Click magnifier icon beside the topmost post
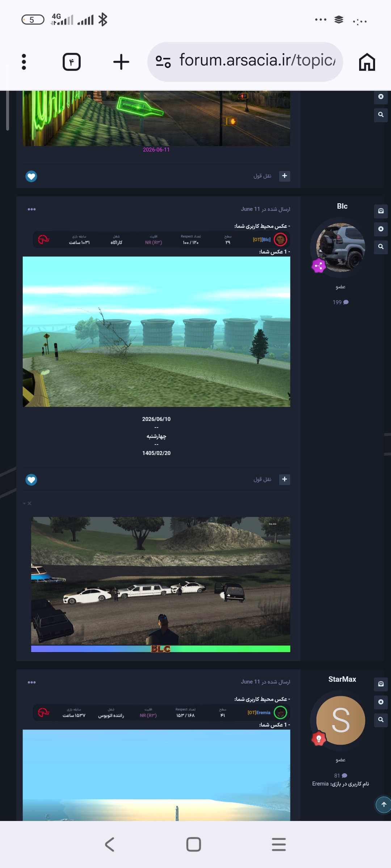391x868 pixels. click(381, 115)
